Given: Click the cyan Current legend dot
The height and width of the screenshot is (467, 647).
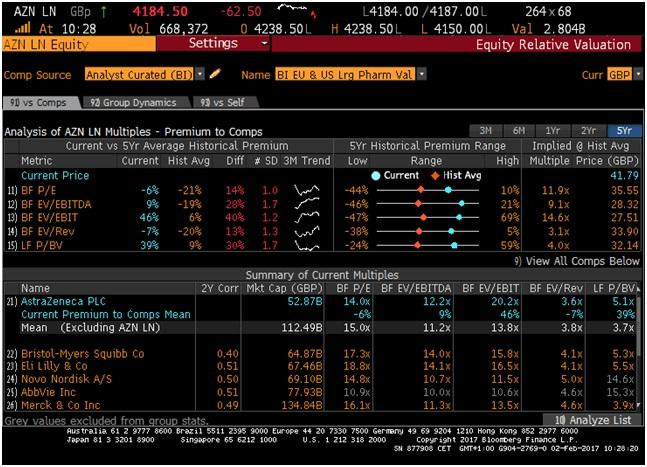Looking at the screenshot, I should [x=375, y=176].
